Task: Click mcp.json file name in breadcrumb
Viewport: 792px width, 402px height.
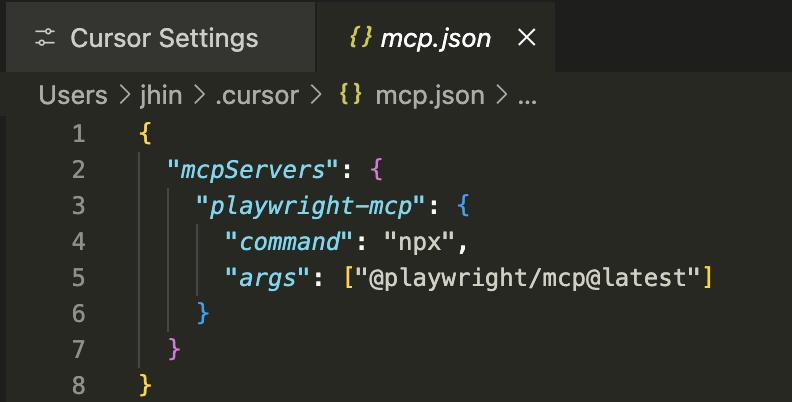Action: click(x=429, y=96)
